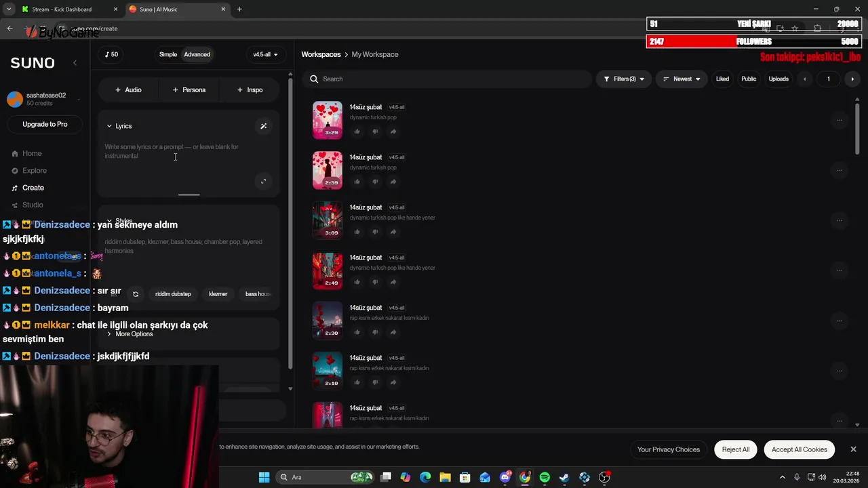The height and width of the screenshot is (488, 868).
Task: Thumbs down the 2:30 song
Action: click(x=375, y=332)
